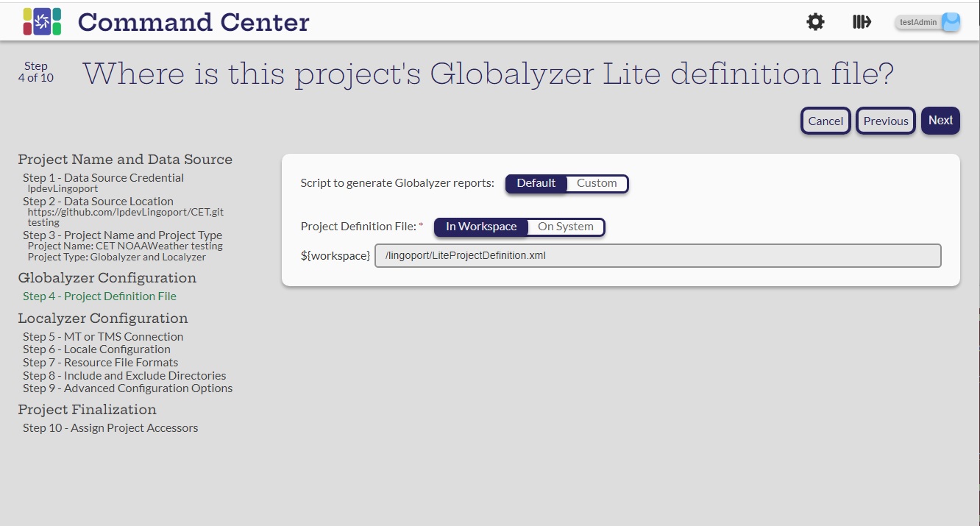Cancel the project setup wizard
980x526 pixels.
pos(825,121)
